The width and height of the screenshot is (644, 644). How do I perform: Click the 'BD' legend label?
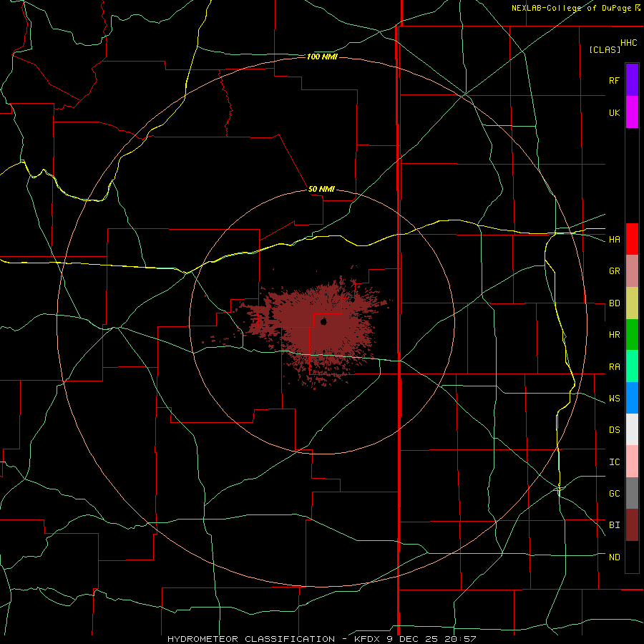pyautogui.click(x=614, y=303)
